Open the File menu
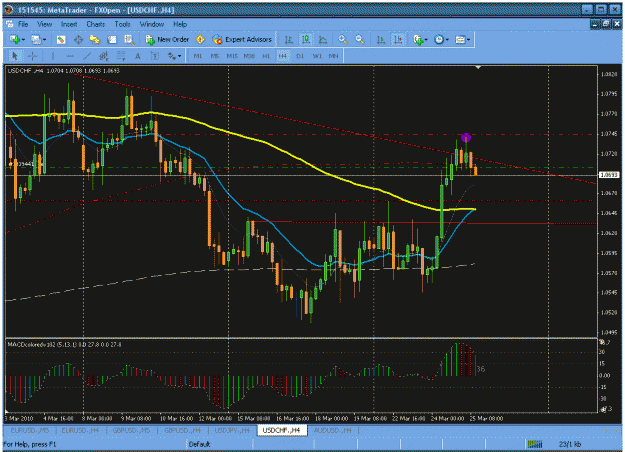The image size is (625, 452). point(23,24)
